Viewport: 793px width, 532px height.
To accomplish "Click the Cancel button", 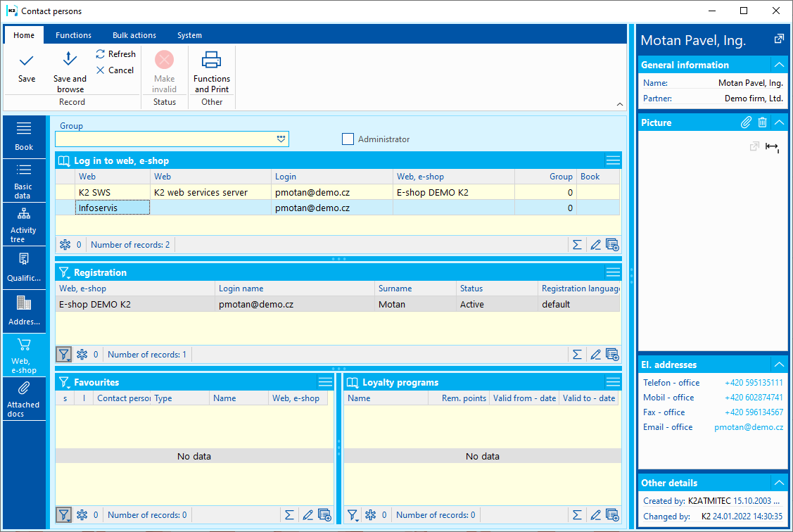I will (x=115, y=70).
